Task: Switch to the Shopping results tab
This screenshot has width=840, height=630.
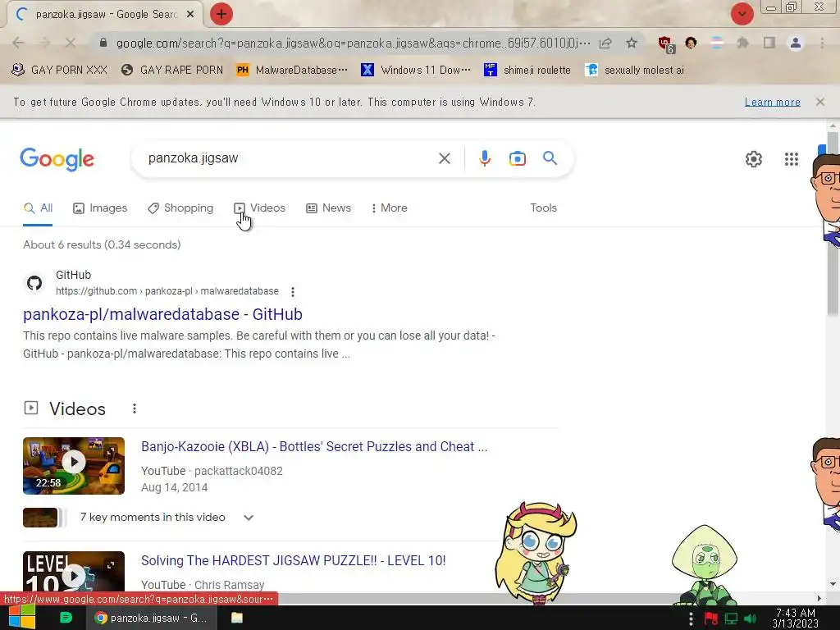Action: (x=180, y=208)
